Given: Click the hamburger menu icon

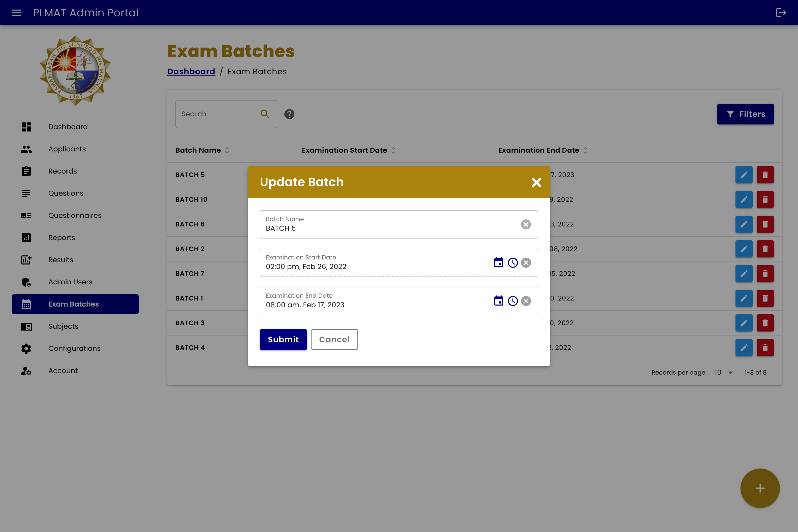Looking at the screenshot, I should [x=17, y=13].
